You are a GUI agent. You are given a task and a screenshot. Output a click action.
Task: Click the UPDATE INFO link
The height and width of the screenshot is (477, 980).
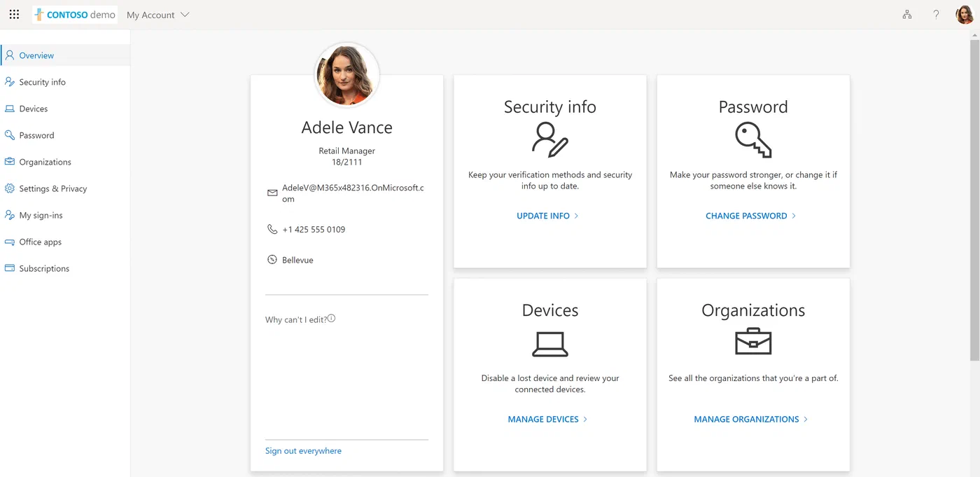coord(547,216)
